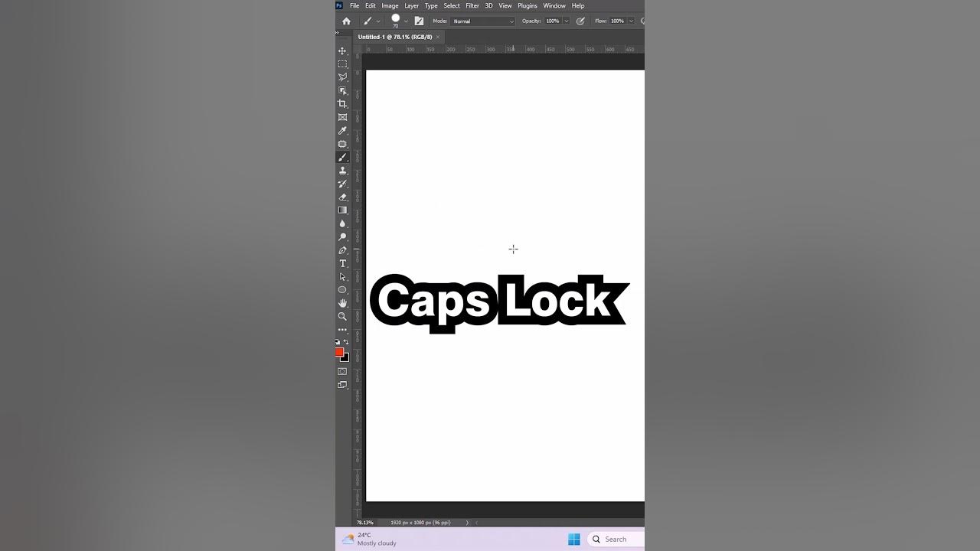
Task: Swap foreground and background colors
Action: coord(346,342)
